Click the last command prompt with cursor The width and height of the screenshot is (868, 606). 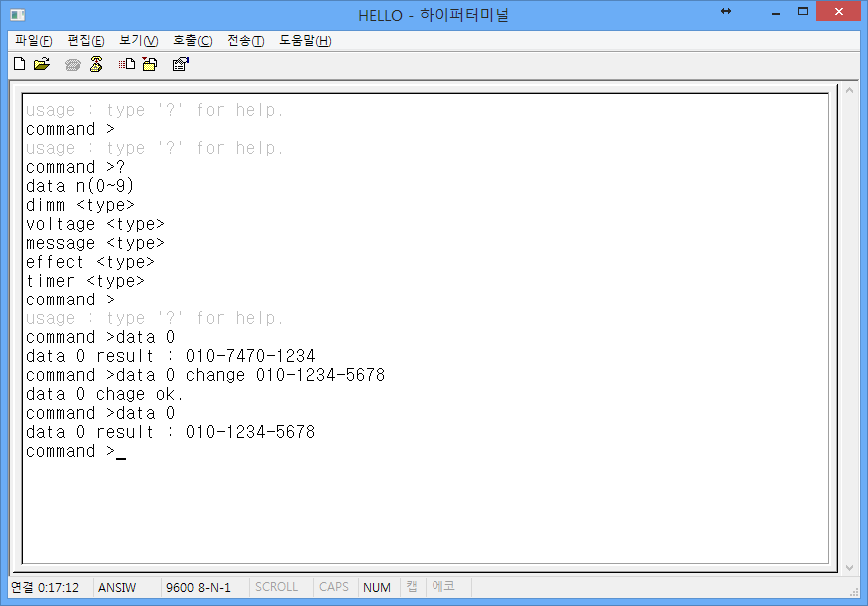(75, 451)
